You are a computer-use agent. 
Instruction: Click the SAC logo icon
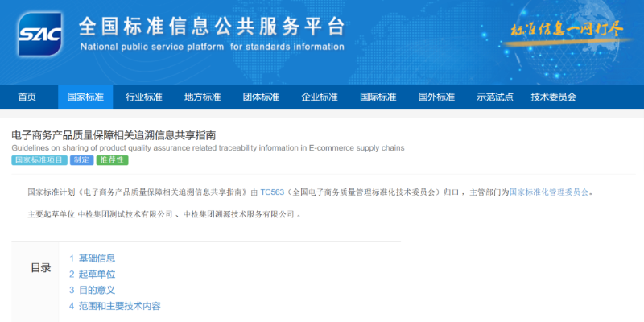tap(39, 33)
